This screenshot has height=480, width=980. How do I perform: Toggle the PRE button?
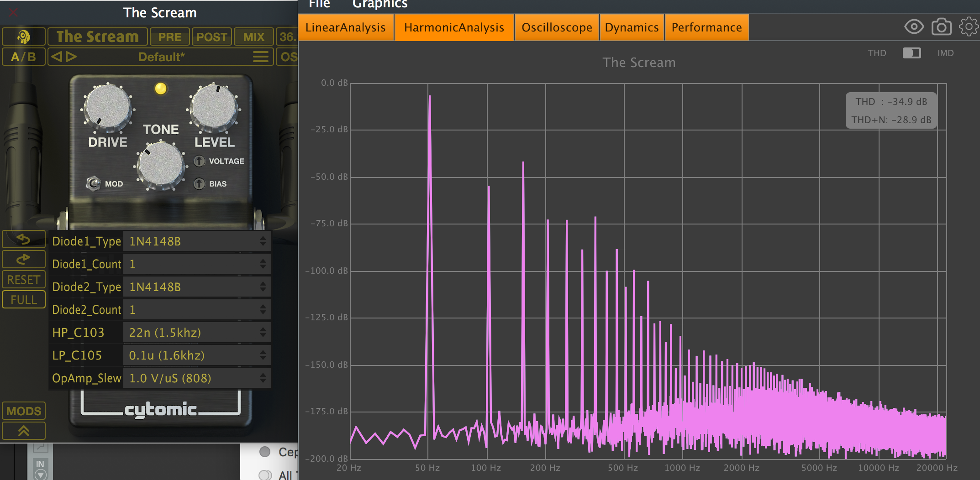(169, 37)
